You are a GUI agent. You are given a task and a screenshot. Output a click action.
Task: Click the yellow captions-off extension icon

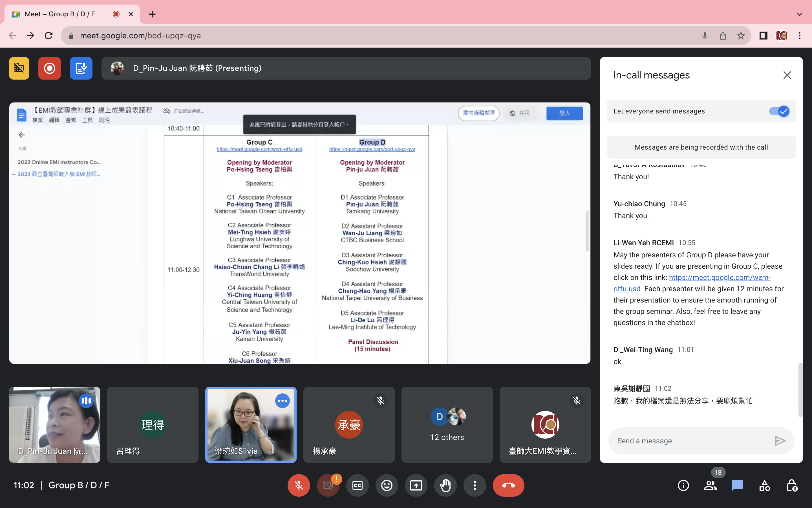19,68
